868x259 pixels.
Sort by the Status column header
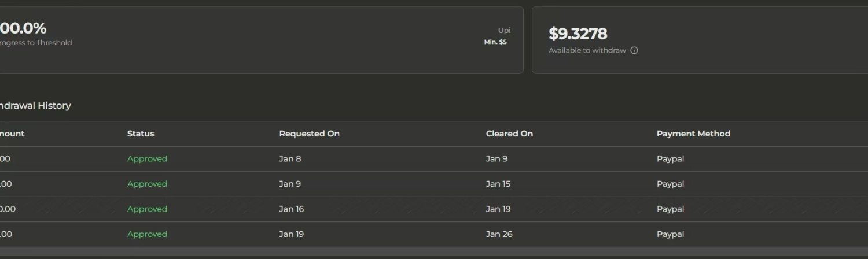tap(141, 134)
